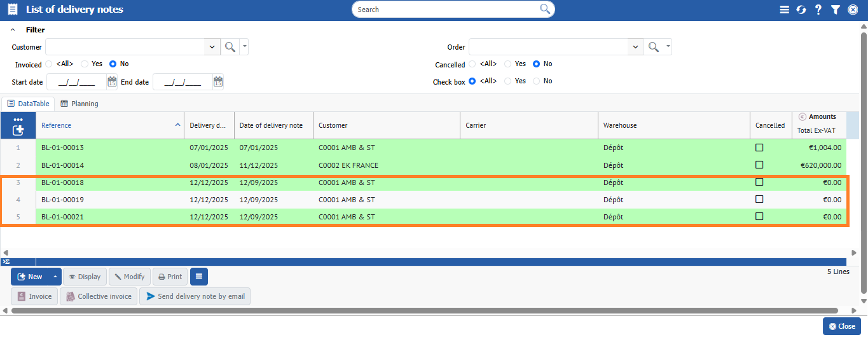Screen dimensions: 868x358
Task: Switch to the Planning tab
Action: 79,104
